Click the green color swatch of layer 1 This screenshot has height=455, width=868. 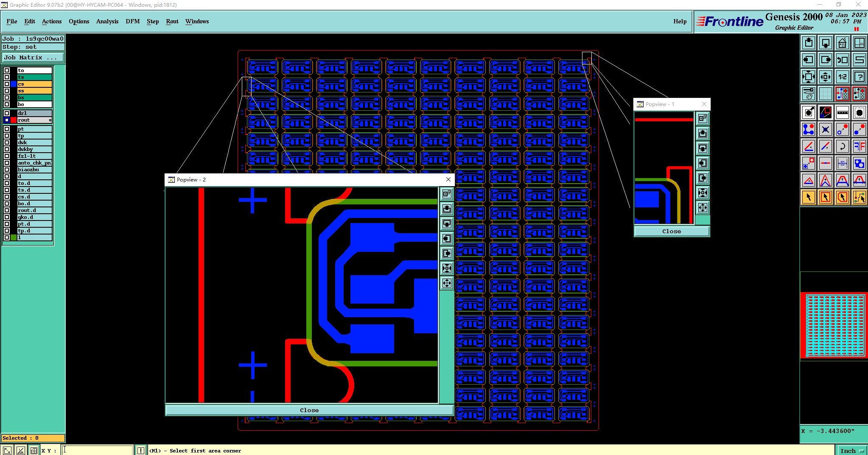pyautogui.click(x=14, y=237)
